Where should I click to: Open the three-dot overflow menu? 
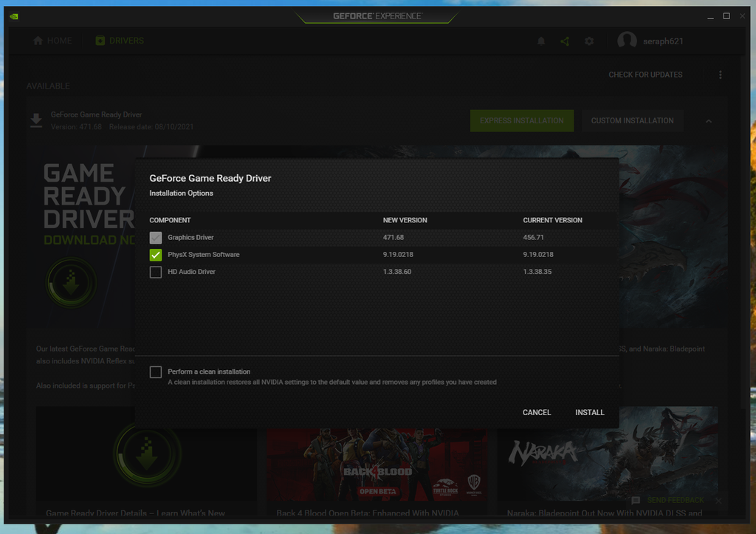click(720, 75)
